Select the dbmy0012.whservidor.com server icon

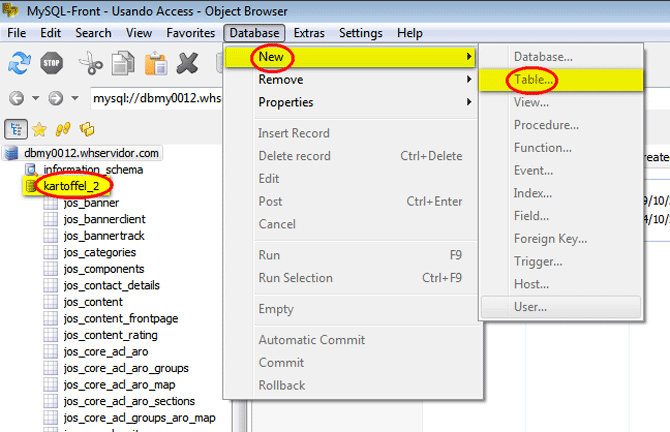coord(12,153)
